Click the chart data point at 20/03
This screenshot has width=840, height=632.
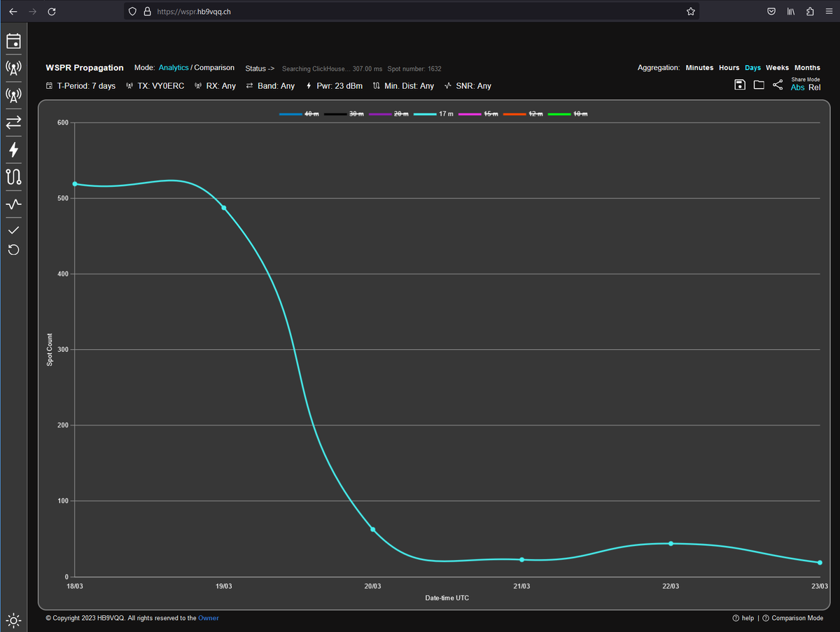pos(372,529)
